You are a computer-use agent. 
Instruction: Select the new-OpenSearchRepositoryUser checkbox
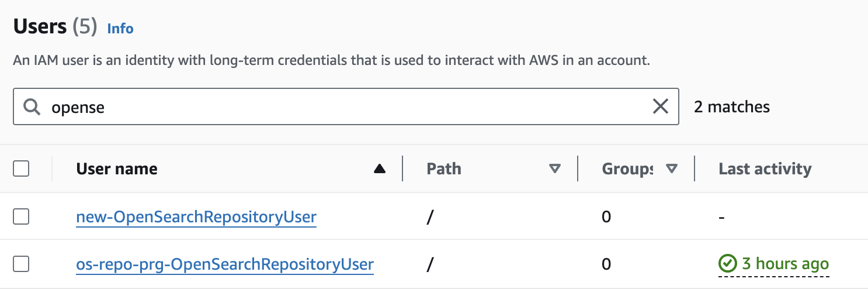click(21, 217)
